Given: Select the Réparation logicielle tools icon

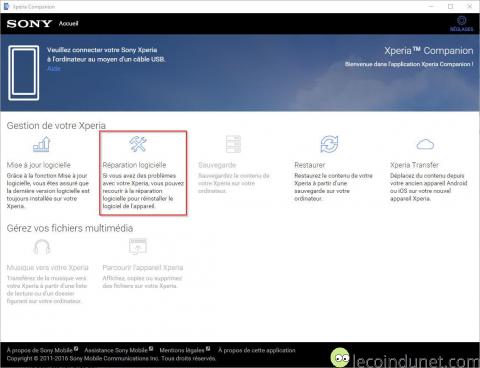Looking at the screenshot, I should tap(138, 144).
